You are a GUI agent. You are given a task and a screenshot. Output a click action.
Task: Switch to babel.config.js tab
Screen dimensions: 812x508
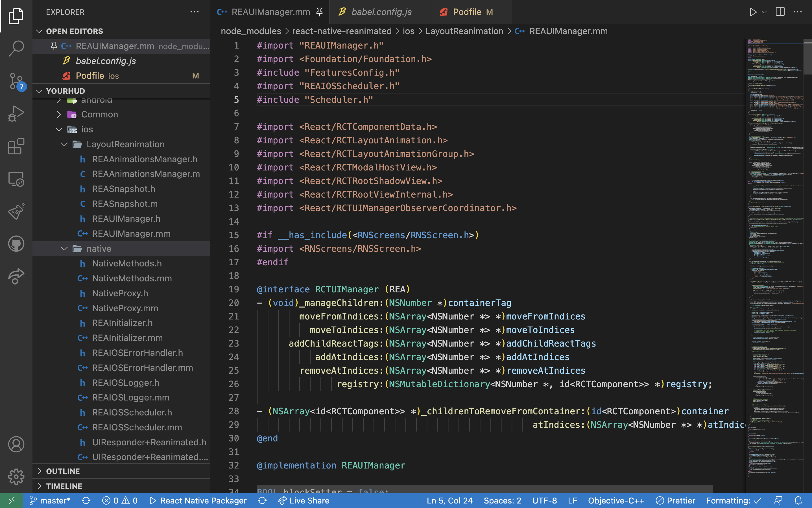pyautogui.click(x=381, y=12)
